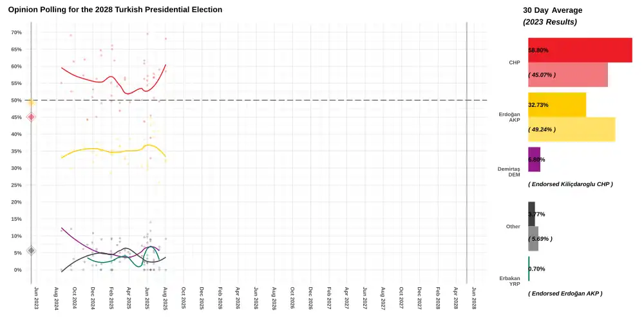Click the 30 Day Average heading
This screenshot has width=644, height=322.
coord(552,10)
